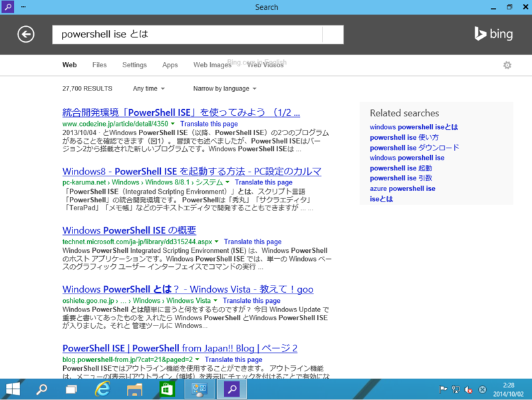The image size is (532, 400).
Task: Open the Windows PowerShell ISE の概要 result
Action: tap(129, 230)
